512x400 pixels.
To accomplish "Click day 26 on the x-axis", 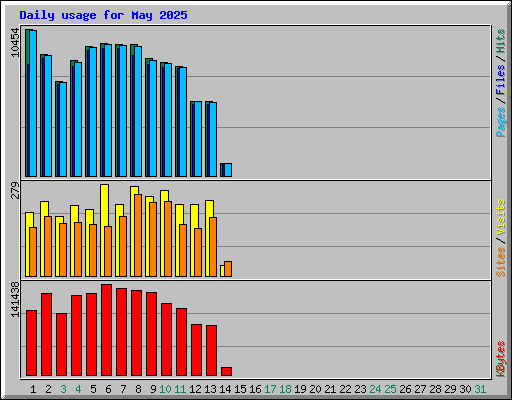I will point(405,389).
